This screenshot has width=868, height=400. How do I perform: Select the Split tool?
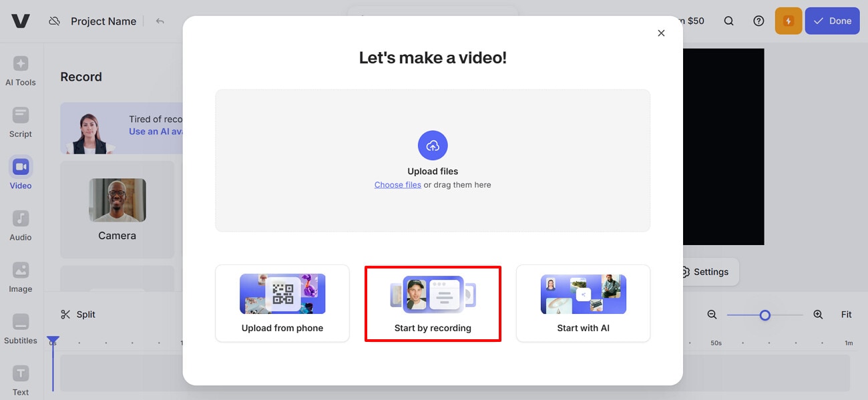pyautogui.click(x=78, y=314)
